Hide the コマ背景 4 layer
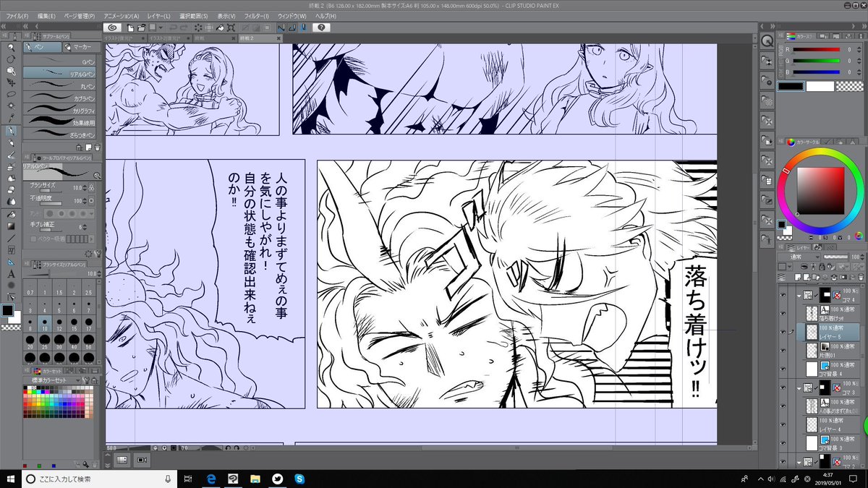868x488 pixels. point(782,369)
